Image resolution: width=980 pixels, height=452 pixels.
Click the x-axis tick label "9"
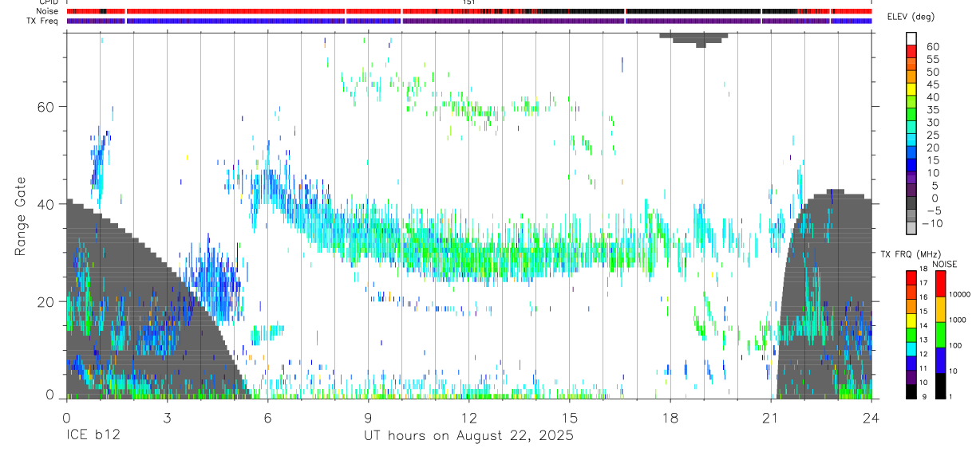(x=368, y=417)
